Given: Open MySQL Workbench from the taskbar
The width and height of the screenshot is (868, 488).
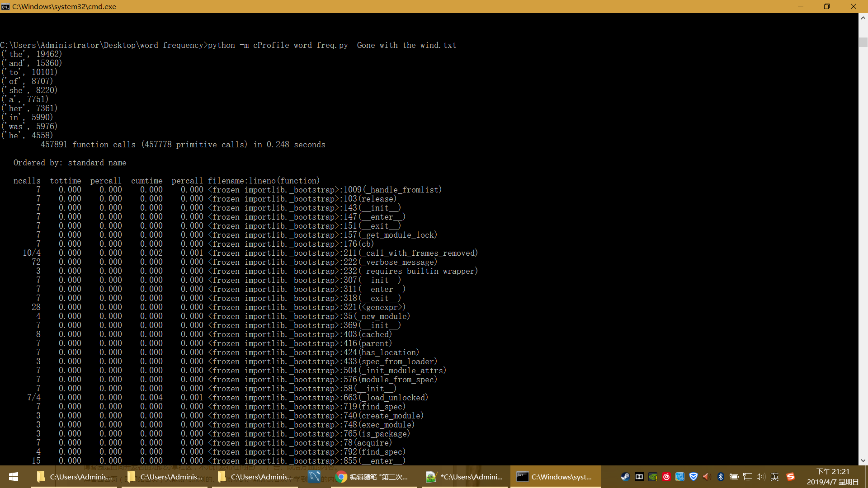Looking at the screenshot, I should coord(314,477).
